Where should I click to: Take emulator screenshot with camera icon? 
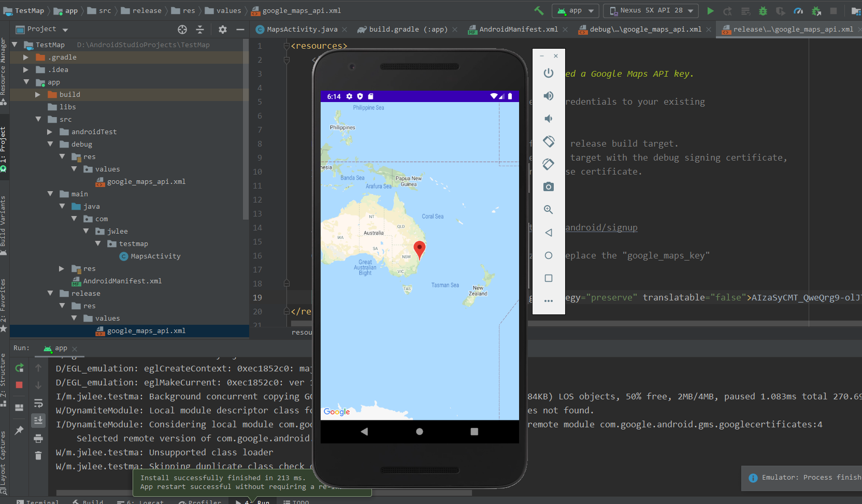(549, 187)
